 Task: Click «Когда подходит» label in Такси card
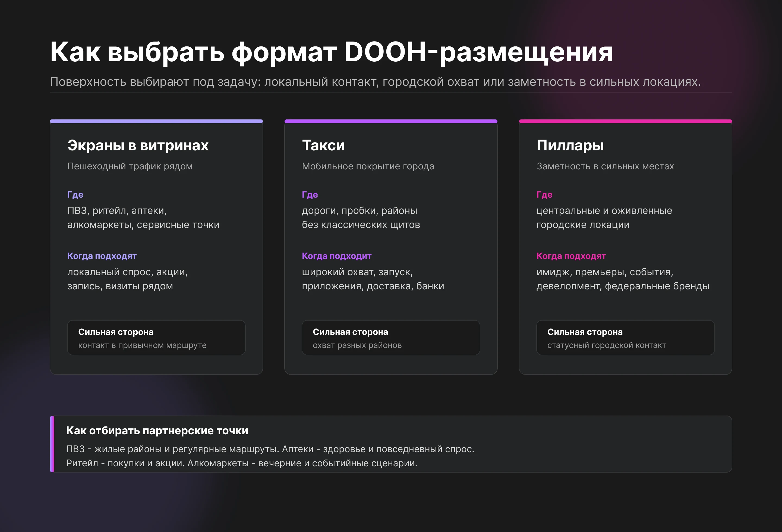click(336, 256)
